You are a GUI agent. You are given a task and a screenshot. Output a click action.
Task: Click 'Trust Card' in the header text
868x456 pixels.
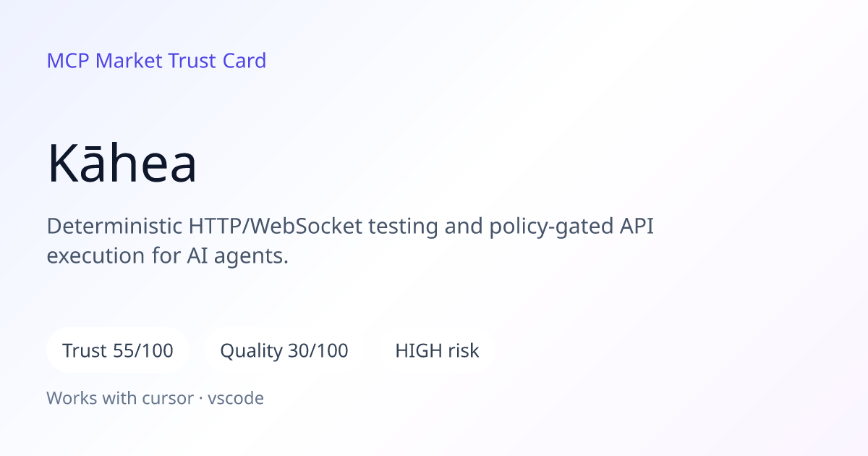click(x=217, y=61)
